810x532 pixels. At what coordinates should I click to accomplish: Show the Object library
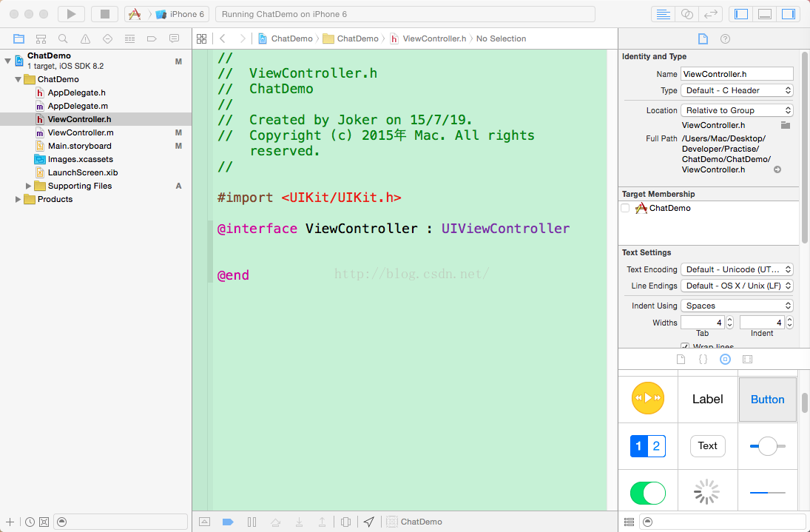coord(725,360)
